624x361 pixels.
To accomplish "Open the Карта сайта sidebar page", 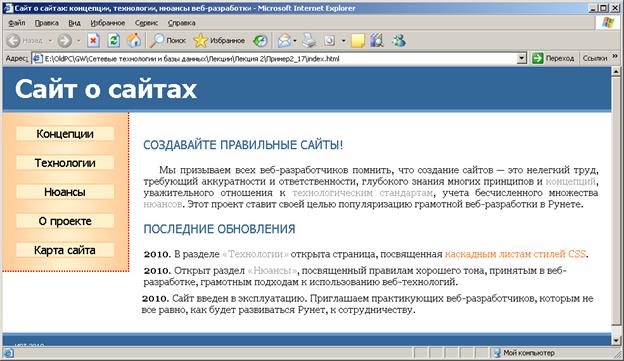I will click(65, 250).
